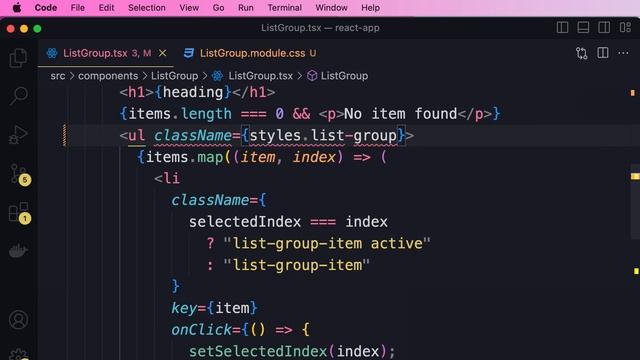Open the Help menu
Viewport: 640px width, 360px height.
(370, 8)
